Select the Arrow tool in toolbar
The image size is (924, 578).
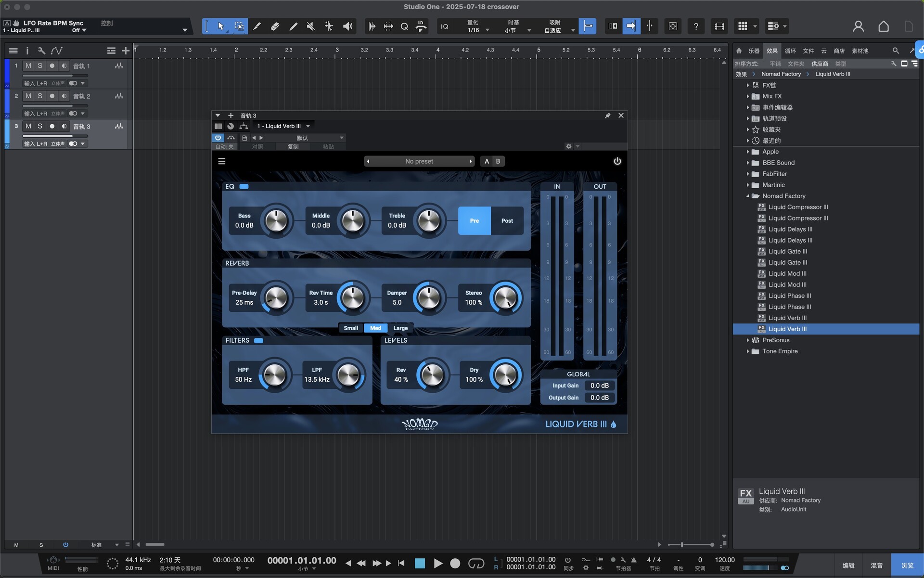[x=220, y=26]
